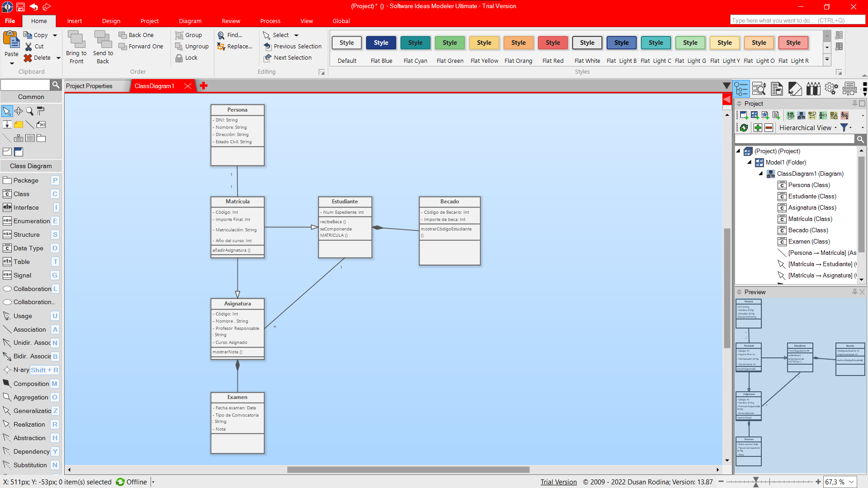Image resolution: width=868 pixels, height=488 pixels.
Task: Open the Diagram ribbon tab
Action: tap(190, 21)
